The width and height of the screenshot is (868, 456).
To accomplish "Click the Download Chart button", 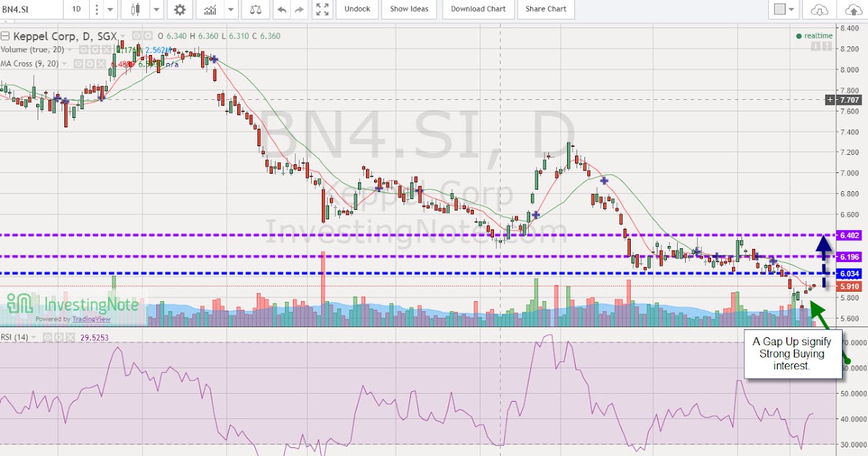I will pyautogui.click(x=477, y=9).
